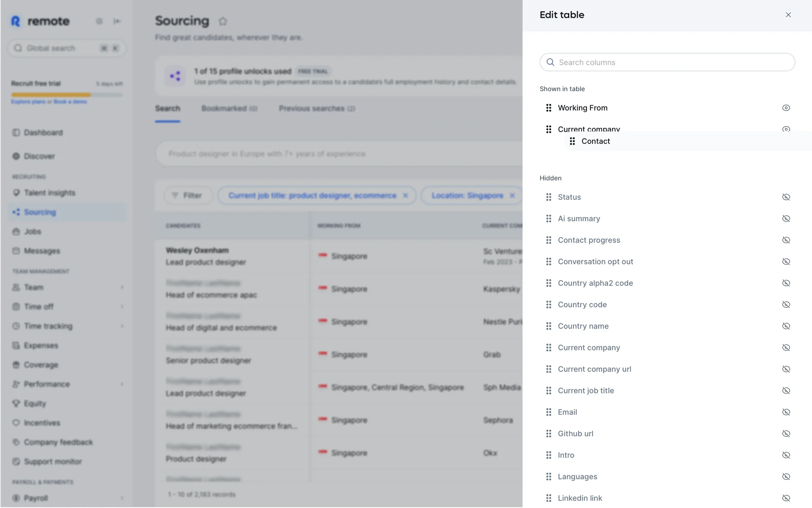Switch to the Bookmarked tab
Screen dimensions: 812x508
point(229,108)
